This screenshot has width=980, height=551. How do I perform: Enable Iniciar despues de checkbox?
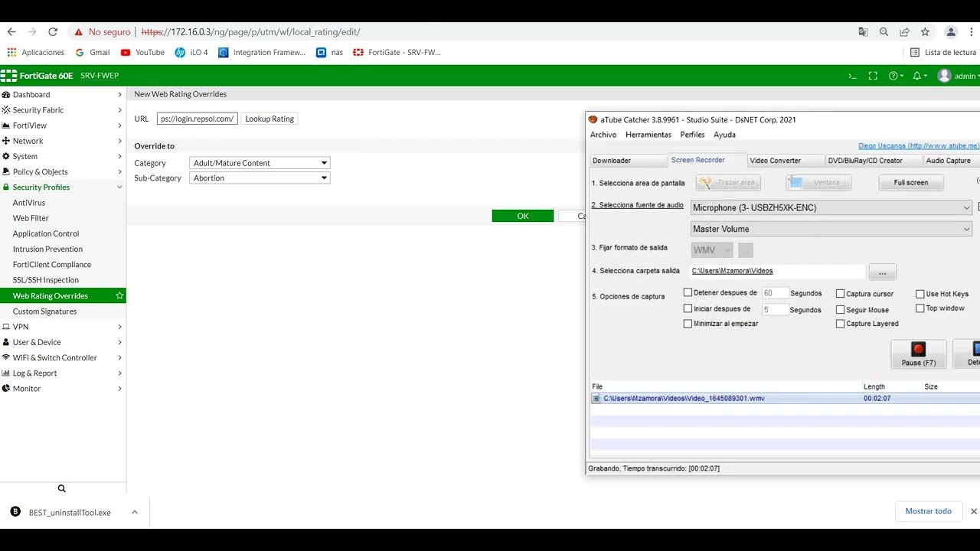coord(688,308)
